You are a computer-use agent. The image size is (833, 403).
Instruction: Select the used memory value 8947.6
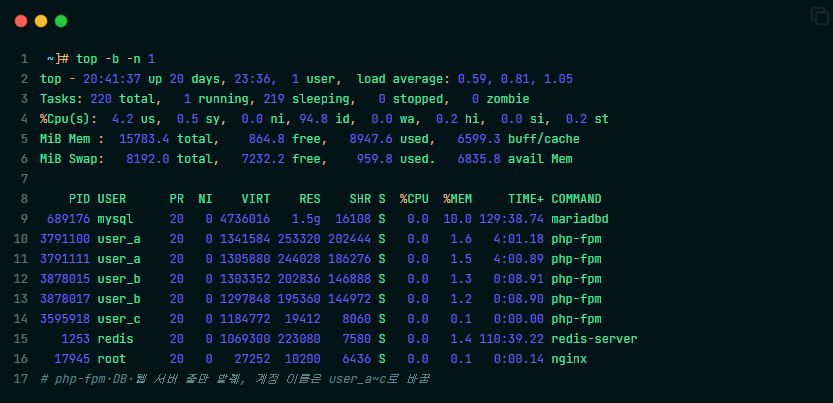point(371,139)
